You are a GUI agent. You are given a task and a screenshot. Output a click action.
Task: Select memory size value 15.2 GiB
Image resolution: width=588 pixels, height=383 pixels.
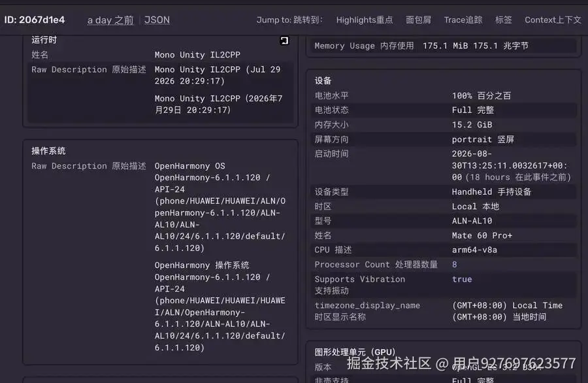472,125
